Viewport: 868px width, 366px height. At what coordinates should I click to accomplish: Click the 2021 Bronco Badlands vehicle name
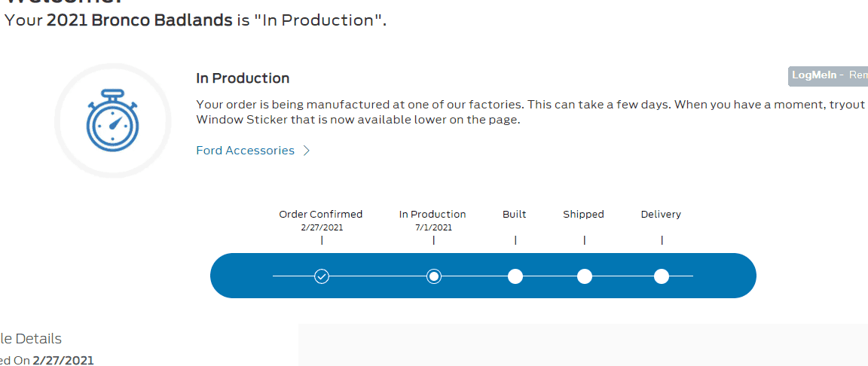pos(139,21)
